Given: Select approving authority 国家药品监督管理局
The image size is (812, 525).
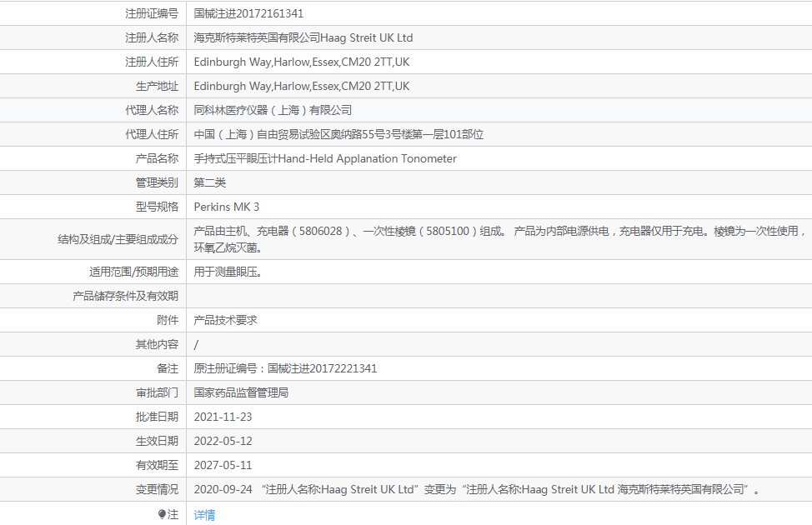Looking at the screenshot, I should click(x=241, y=393).
